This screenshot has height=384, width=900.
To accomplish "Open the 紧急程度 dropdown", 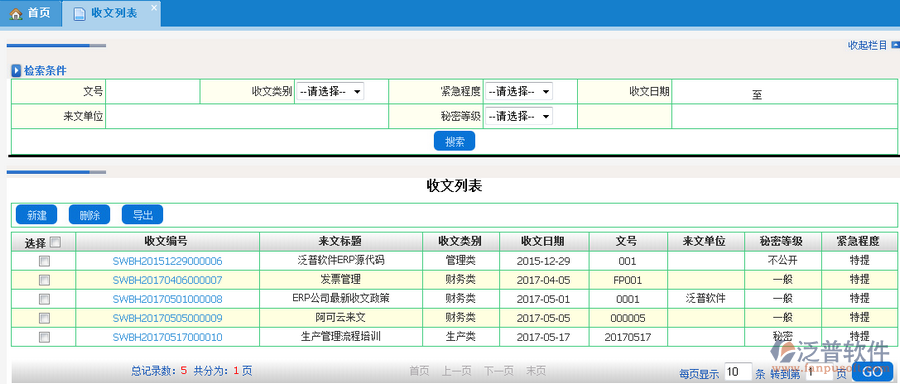I will 519,91.
